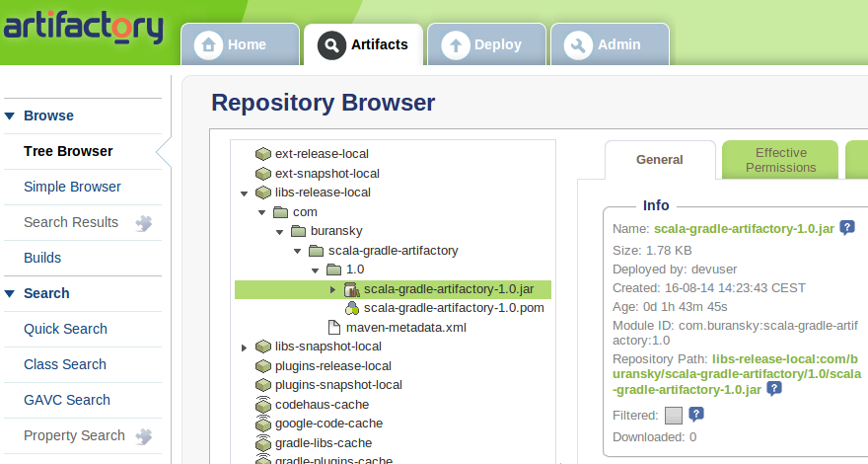868x464 pixels.
Task: Click the 'Size: 1.78 KB' text
Action: 652,251
